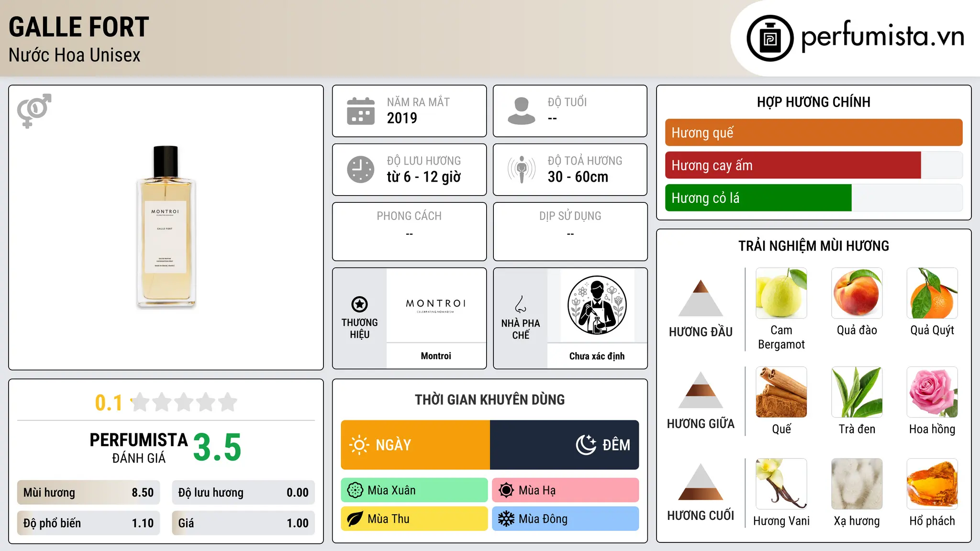The width and height of the screenshot is (980, 551).
Task: Click the Montroi brand logo image
Action: click(436, 306)
